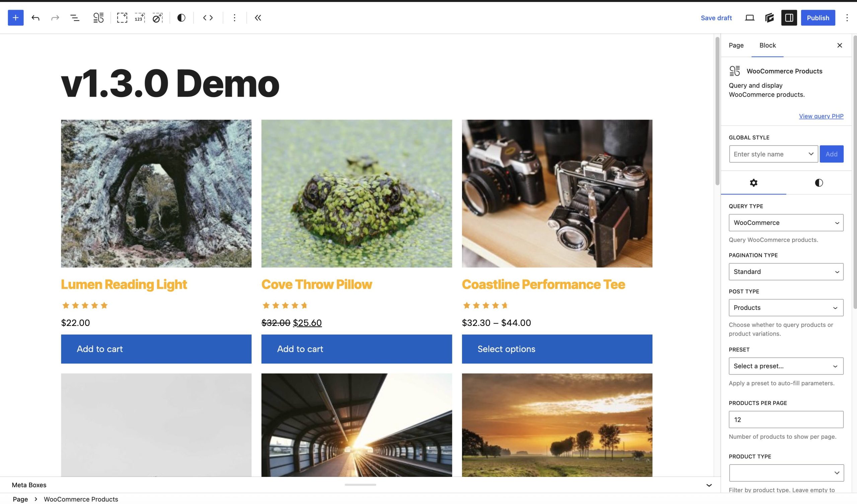
Task: Open block options three-dot menu in toolbar
Action: coord(234,18)
